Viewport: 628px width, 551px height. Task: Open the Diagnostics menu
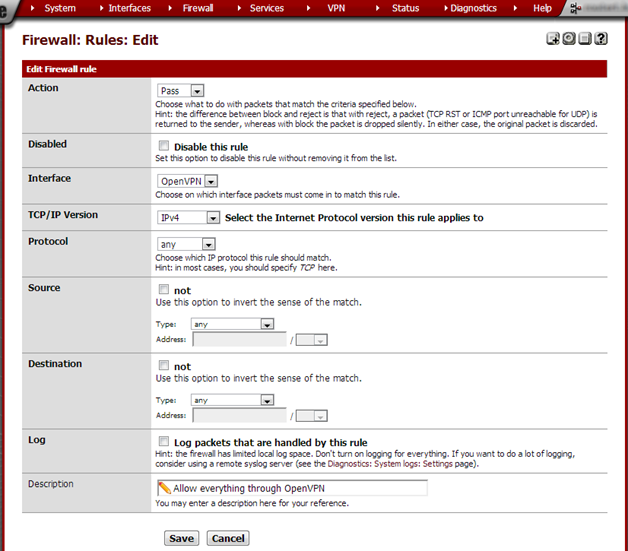click(x=473, y=8)
